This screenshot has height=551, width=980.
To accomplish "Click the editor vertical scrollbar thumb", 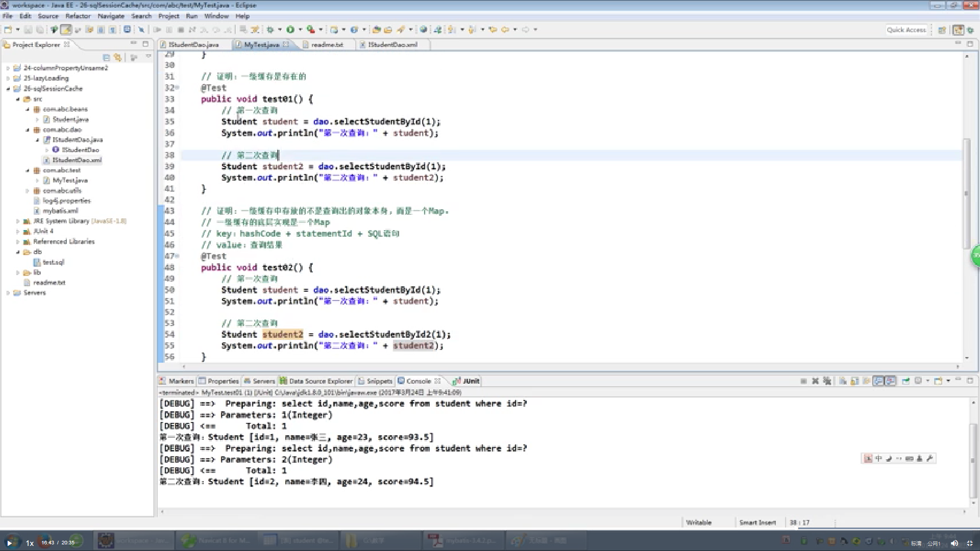I will [966, 193].
